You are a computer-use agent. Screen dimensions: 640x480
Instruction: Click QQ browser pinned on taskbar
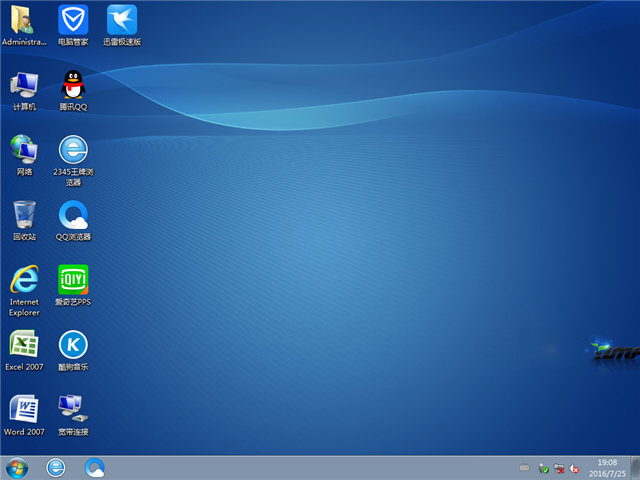click(x=95, y=467)
